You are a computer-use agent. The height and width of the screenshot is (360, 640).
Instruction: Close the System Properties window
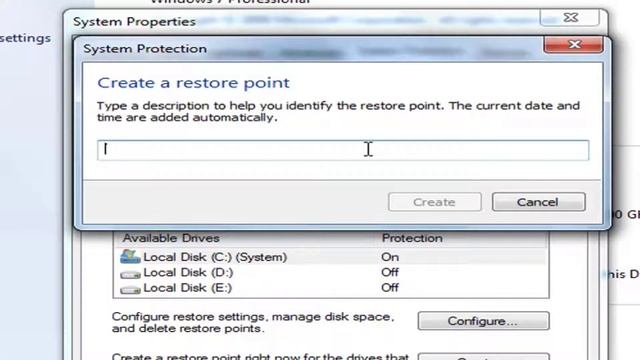click(x=570, y=18)
